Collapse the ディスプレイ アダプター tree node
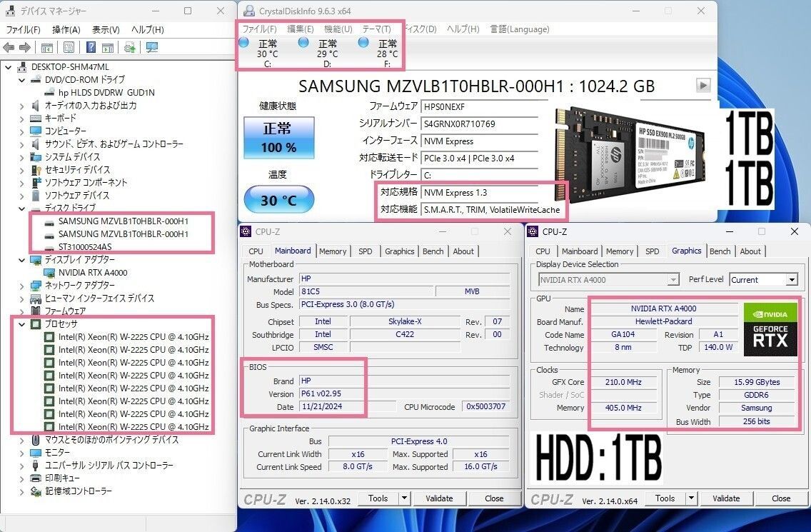The height and width of the screenshot is (532, 811). pyautogui.click(x=21, y=260)
